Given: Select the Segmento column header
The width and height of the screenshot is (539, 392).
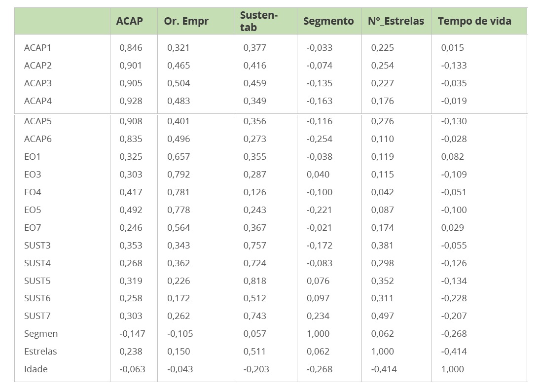Looking at the screenshot, I should [328, 21].
